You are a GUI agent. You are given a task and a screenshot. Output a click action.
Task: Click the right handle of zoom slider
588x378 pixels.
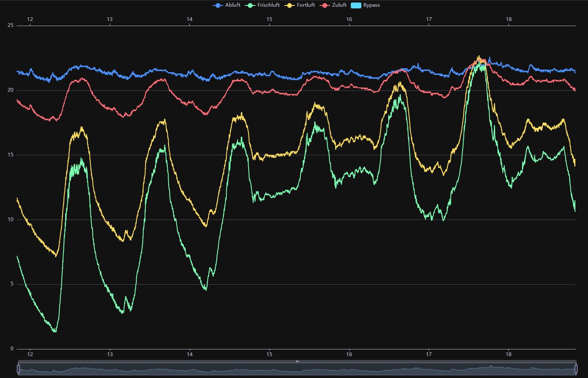pyautogui.click(x=576, y=369)
